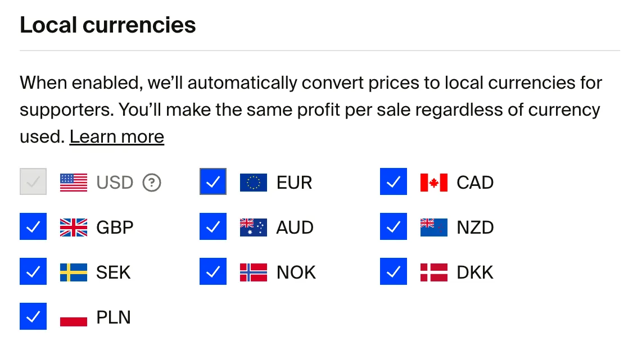The width and height of the screenshot is (642, 364).
Task: Toggle the GBP currency checkbox
Action: coord(33,226)
